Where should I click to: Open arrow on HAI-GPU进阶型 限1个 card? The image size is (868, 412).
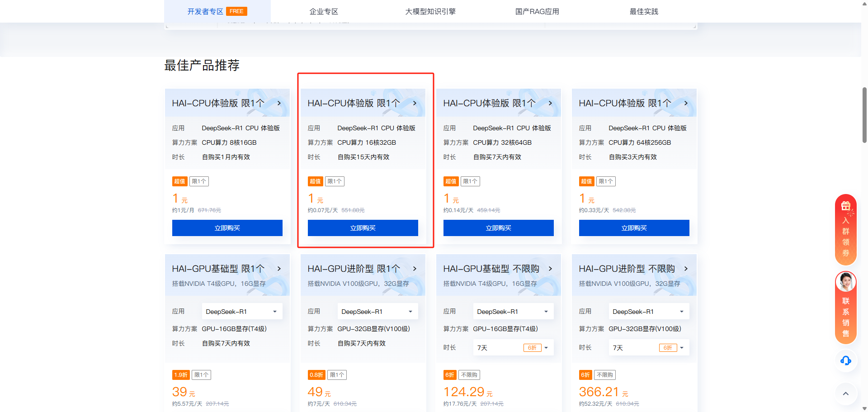(415, 269)
